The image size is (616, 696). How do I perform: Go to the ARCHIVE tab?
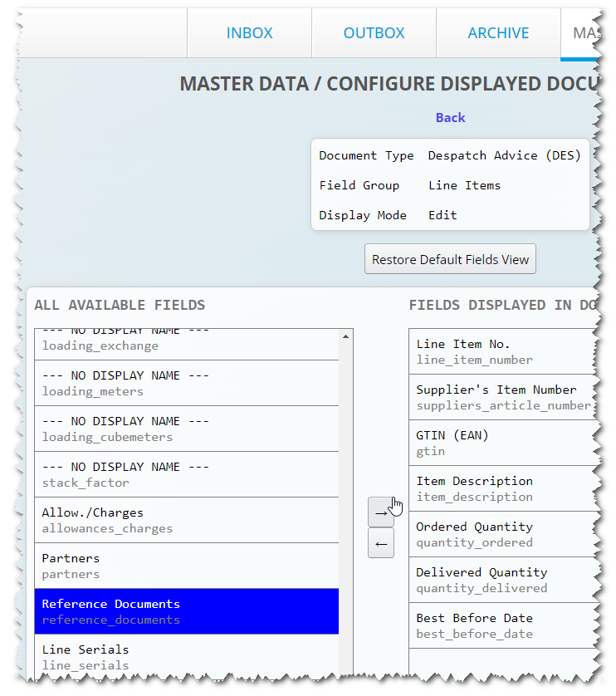pos(498,33)
